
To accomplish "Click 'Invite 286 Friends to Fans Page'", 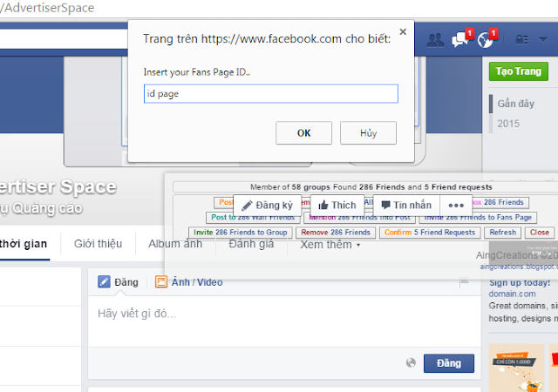I will 478,218.
